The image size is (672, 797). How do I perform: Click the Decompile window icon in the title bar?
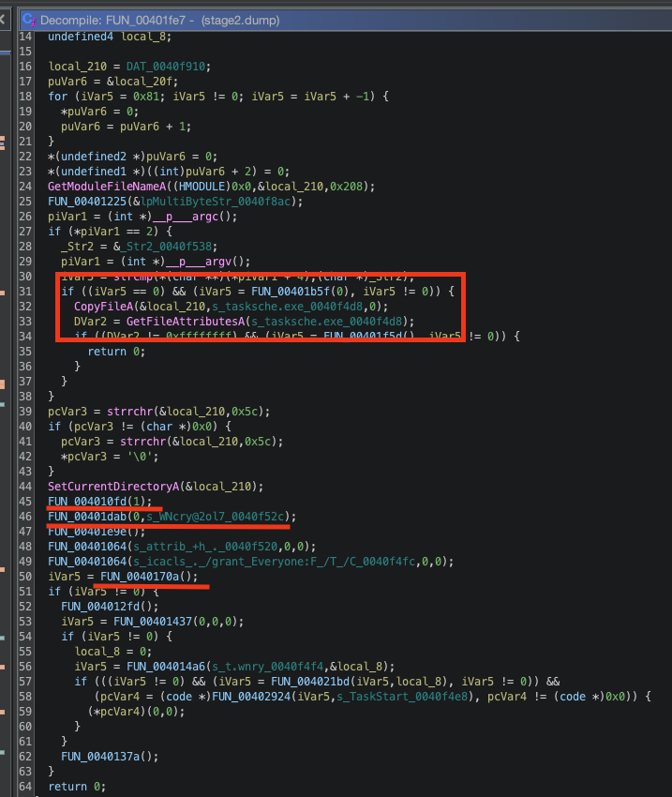click(x=29, y=20)
